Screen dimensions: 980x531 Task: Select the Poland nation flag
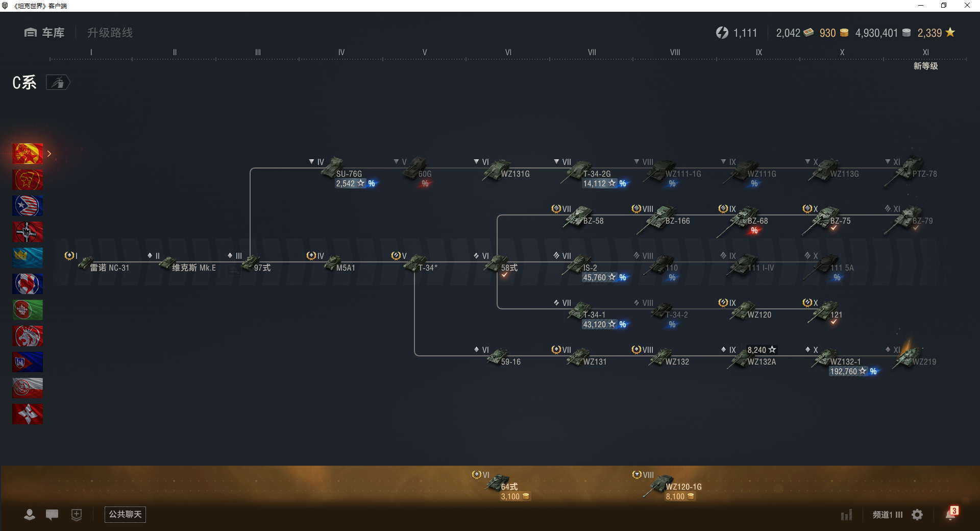[x=28, y=388]
